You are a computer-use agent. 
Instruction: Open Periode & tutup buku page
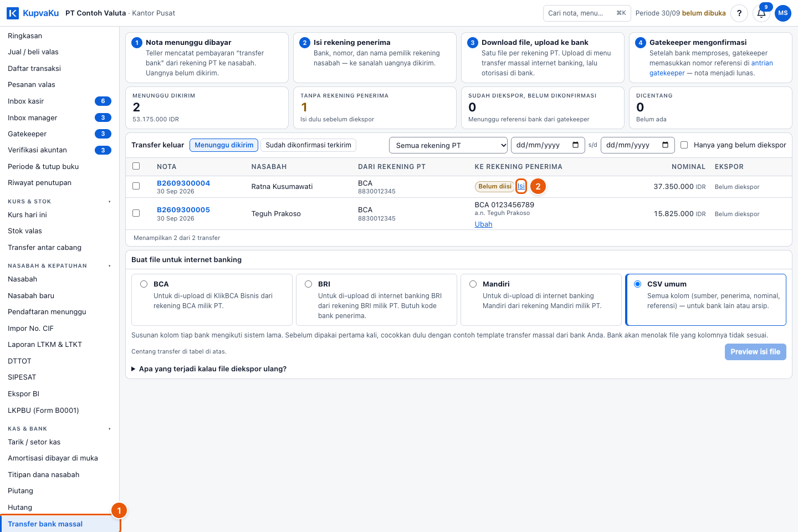pos(59,167)
